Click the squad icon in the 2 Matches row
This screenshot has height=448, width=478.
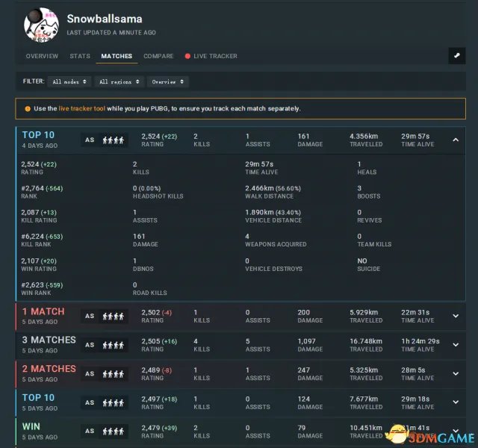[x=114, y=373]
